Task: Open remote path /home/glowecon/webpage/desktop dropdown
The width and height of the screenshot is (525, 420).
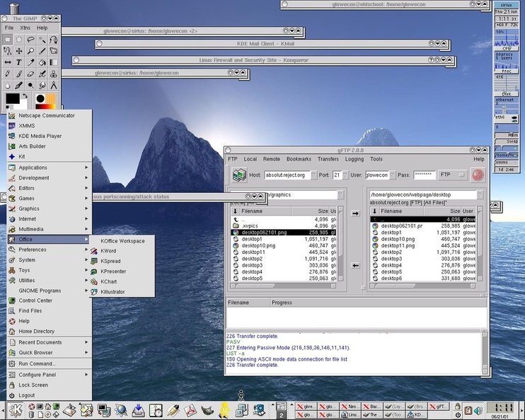Action: click(480, 194)
